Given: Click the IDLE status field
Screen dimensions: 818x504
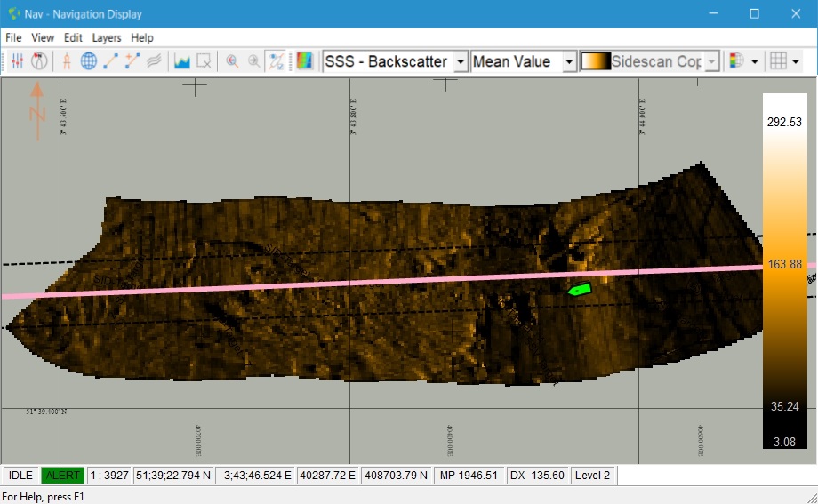Looking at the screenshot, I should point(21,476).
